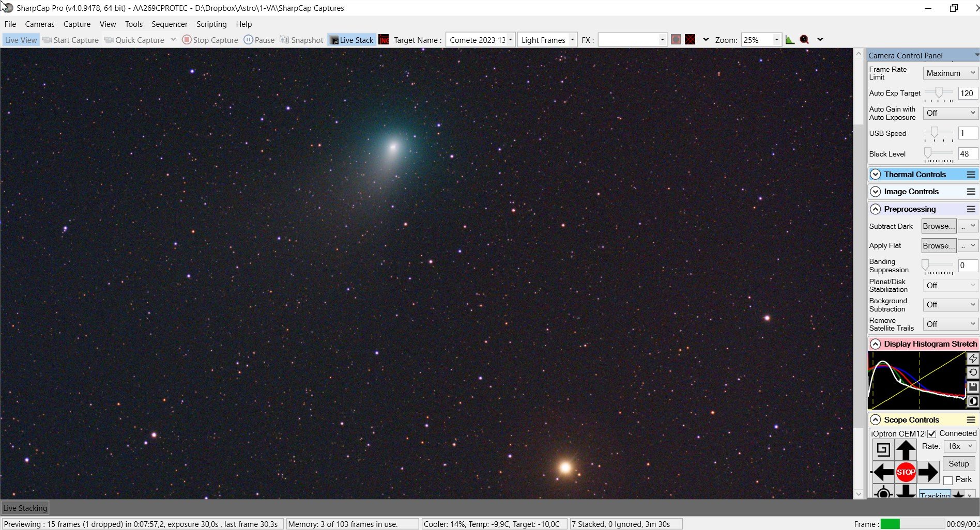Open the Target Name dropdown
Screen dimensions: 980x530
click(510, 40)
